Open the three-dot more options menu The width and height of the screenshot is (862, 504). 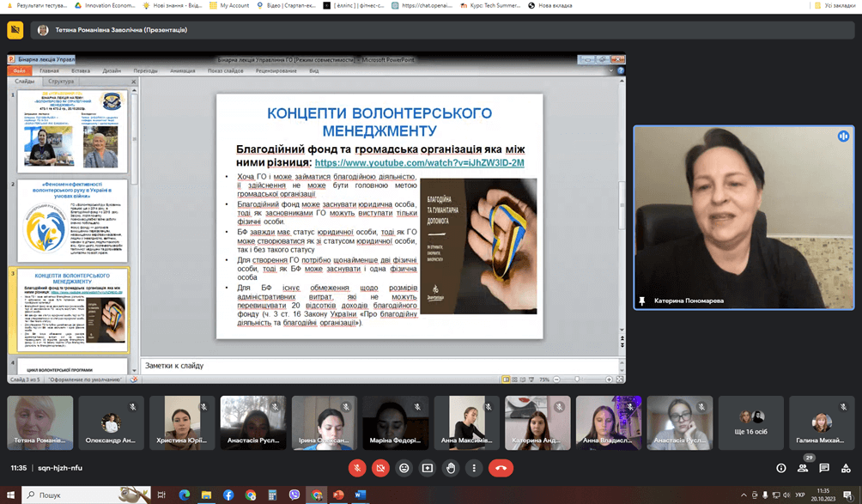coord(474,468)
